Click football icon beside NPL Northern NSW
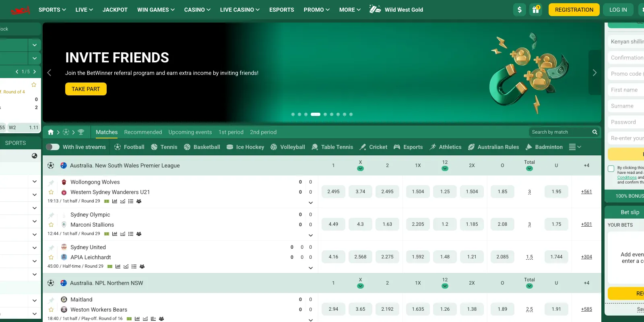Image resolution: width=644 pixels, height=322 pixels. coord(51,283)
